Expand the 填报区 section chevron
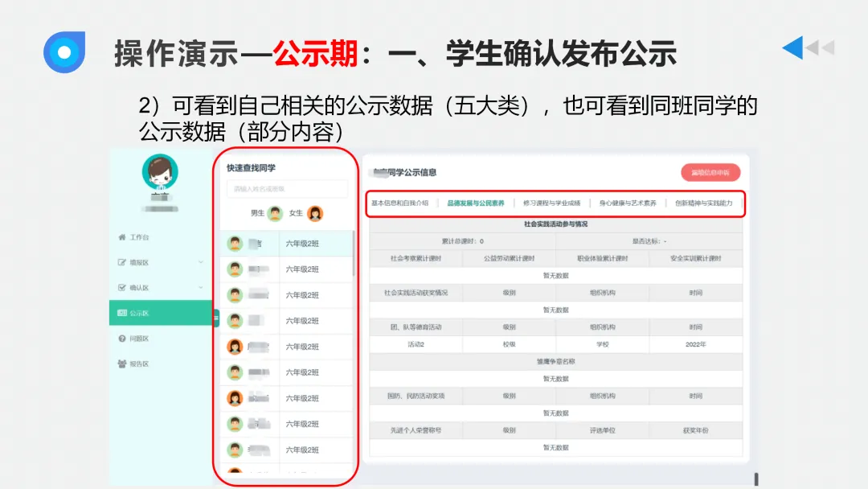868x489 pixels. [200, 263]
